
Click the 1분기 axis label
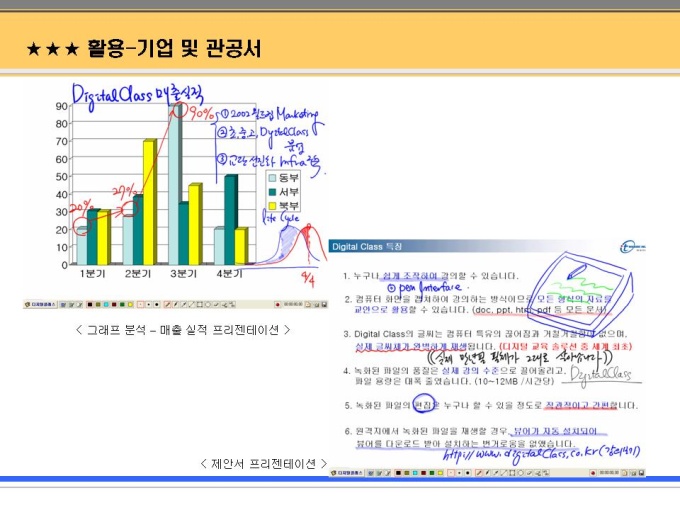click(x=92, y=274)
